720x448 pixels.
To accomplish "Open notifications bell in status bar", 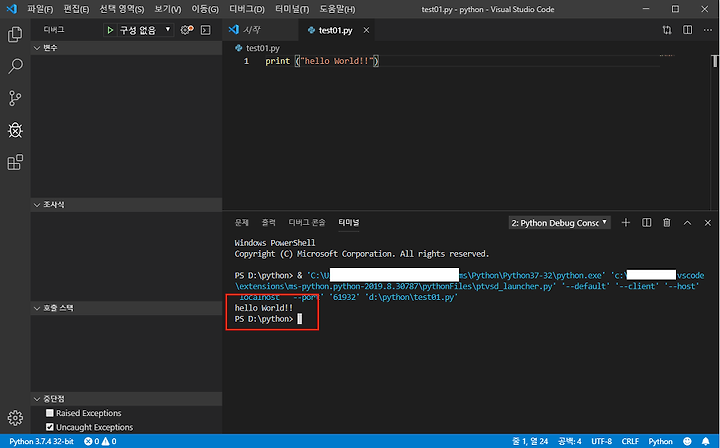I will tap(706, 441).
